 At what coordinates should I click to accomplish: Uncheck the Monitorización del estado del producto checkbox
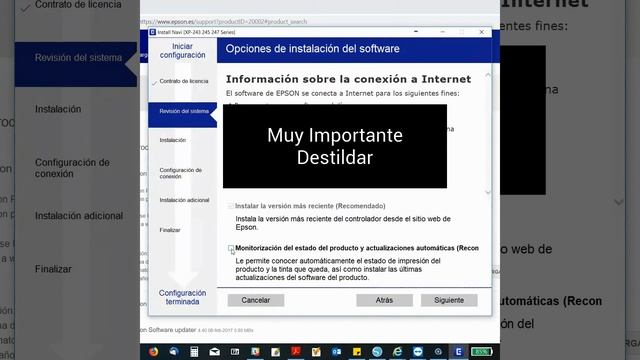pos(231,248)
